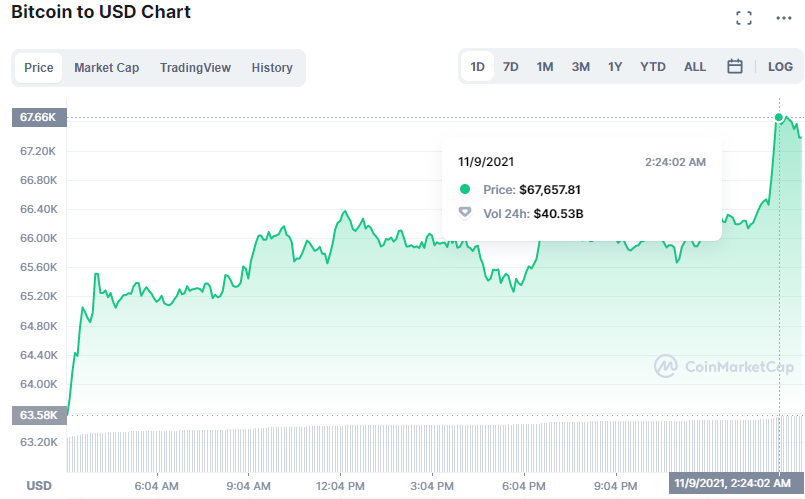The image size is (805, 499).
Task: Select the 1D time range
Action: click(x=477, y=66)
